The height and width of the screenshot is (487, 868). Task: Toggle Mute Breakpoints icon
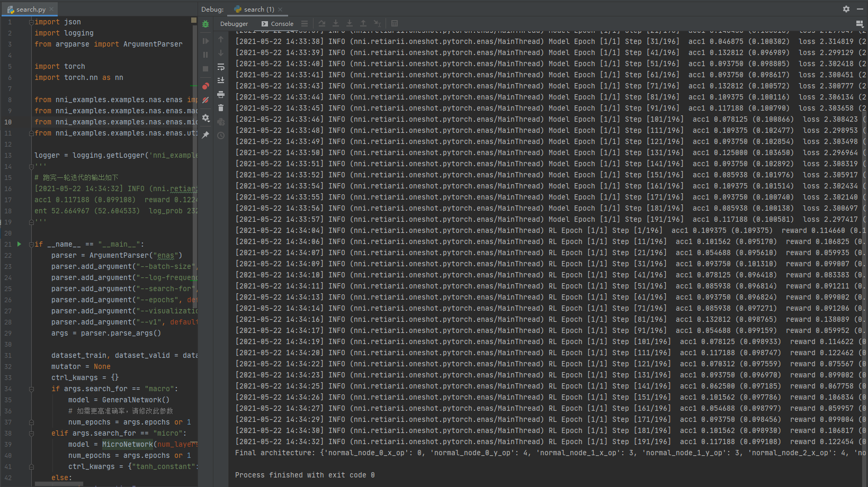pyautogui.click(x=205, y=100)
